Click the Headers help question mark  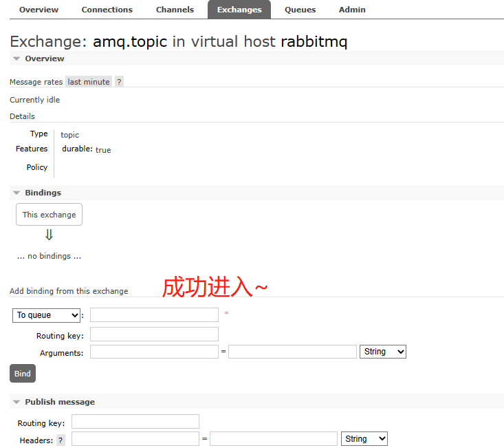point(61,440)
